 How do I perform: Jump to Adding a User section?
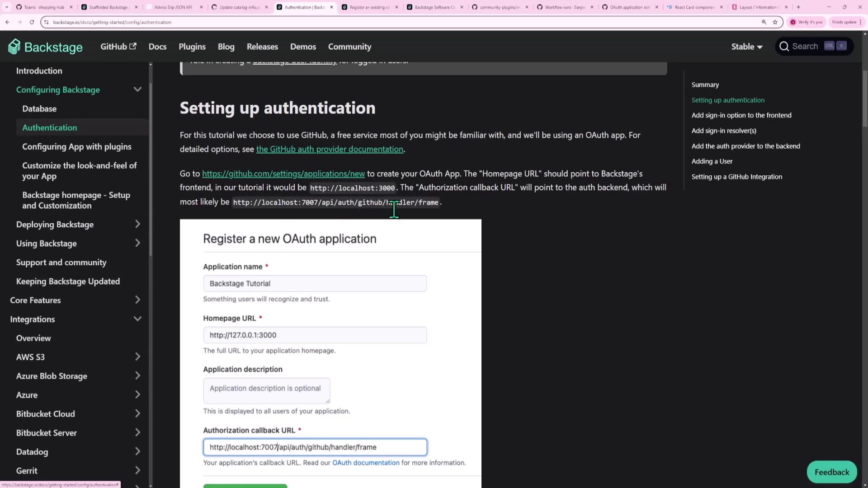click(712, 161)
